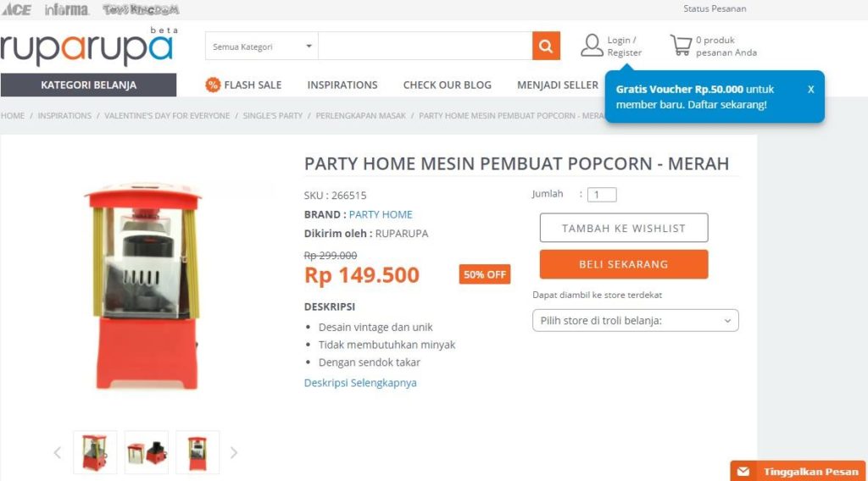Expand the Semua Kategori dropdown

(262, 47)
